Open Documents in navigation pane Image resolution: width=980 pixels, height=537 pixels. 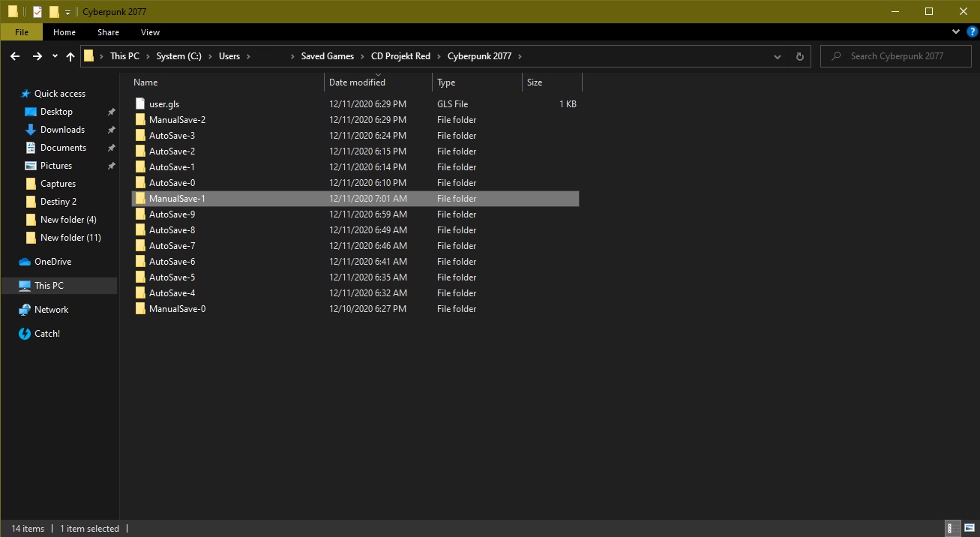(x=63, y=148)
